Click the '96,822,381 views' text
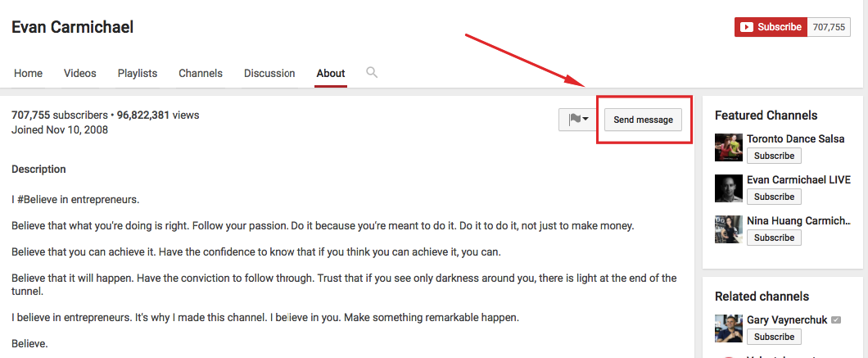This screenshot has width=868, height=358. (158, 116)
